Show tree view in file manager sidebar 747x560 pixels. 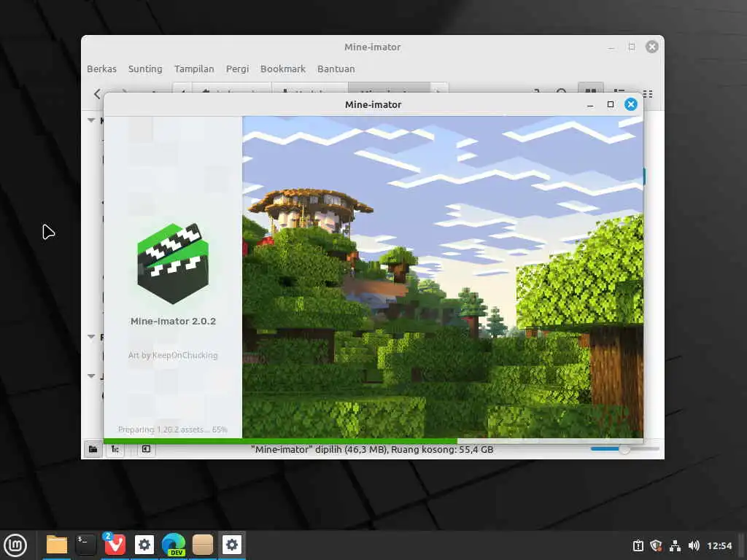tap(115, 449)
